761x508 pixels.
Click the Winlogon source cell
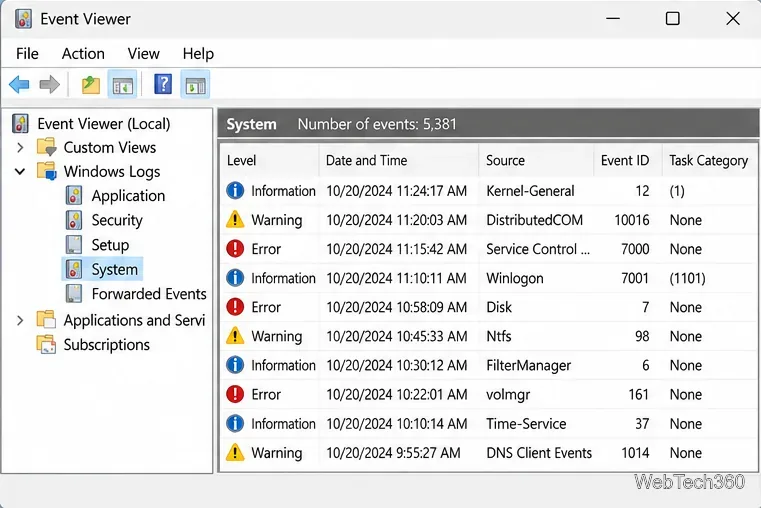[x=515, y=279]
